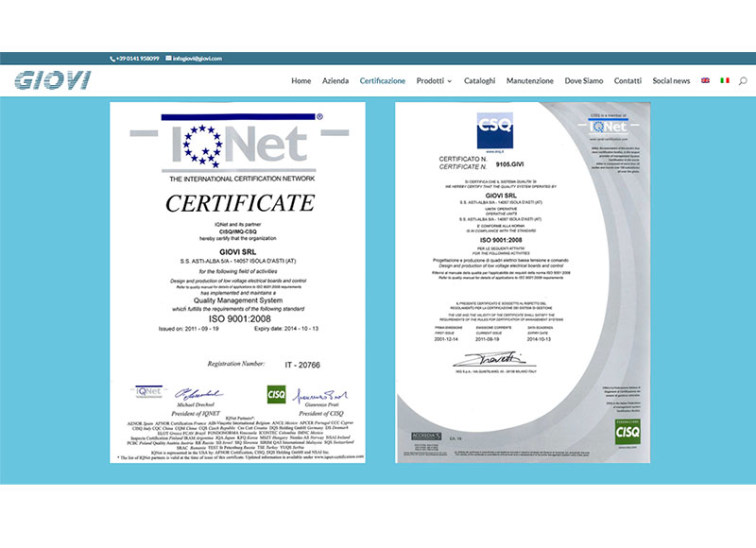Select the Certificazione menu item

point(383,81)
